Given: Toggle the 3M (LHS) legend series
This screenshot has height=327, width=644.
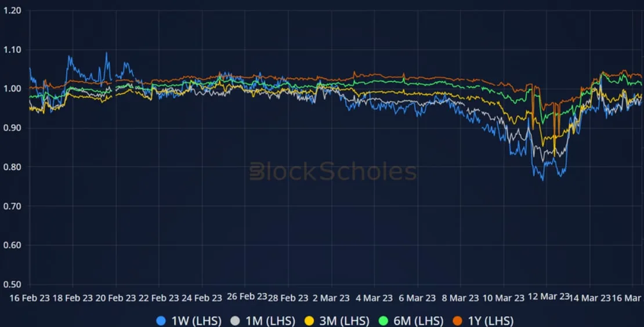Looking at the screenshot, I should point(337,321).
